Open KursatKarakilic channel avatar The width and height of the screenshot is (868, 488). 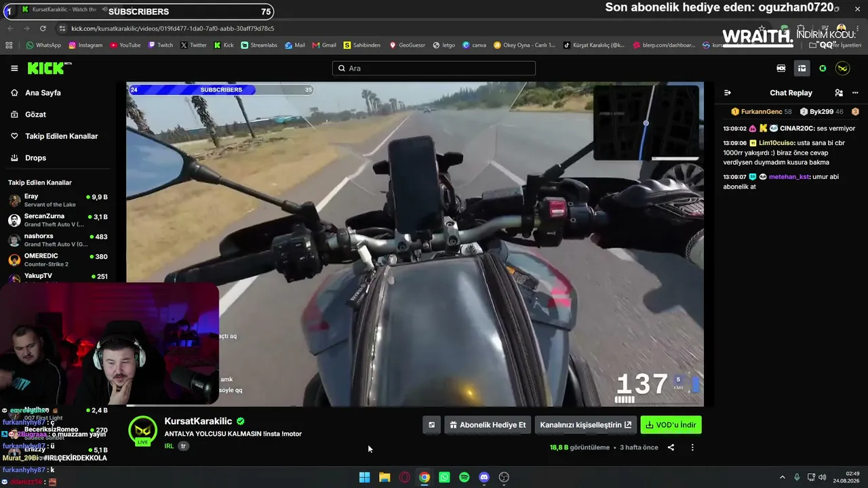point(142,430)
